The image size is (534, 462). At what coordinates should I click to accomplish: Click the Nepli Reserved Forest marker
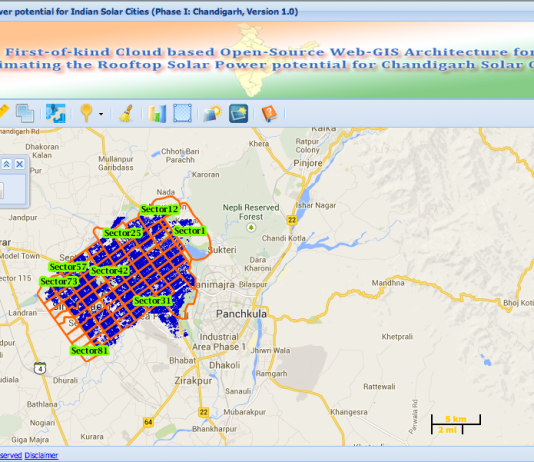tap(251, 227)
